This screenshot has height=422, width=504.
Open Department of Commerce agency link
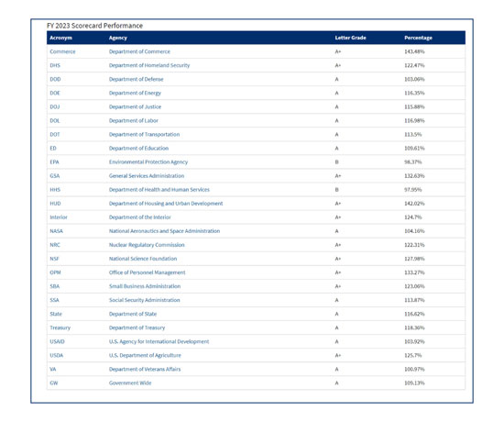[139, 51]
